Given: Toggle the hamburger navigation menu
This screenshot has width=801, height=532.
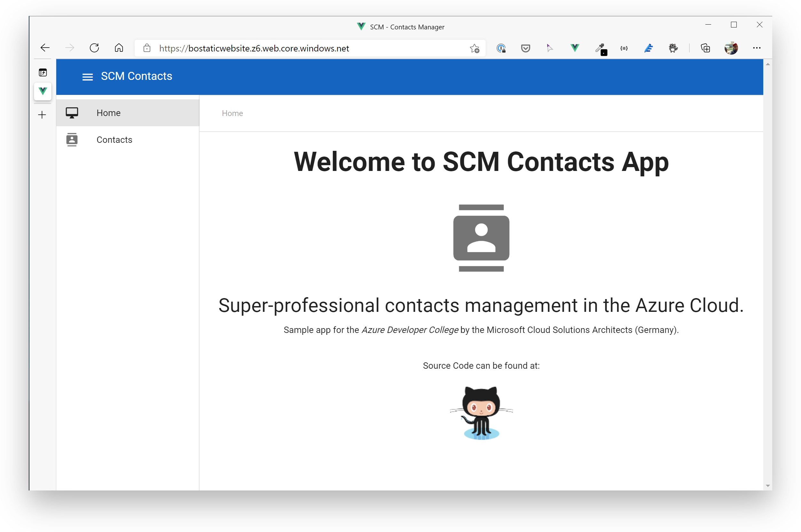Looking at the screenshot, I should click(87, 77).
